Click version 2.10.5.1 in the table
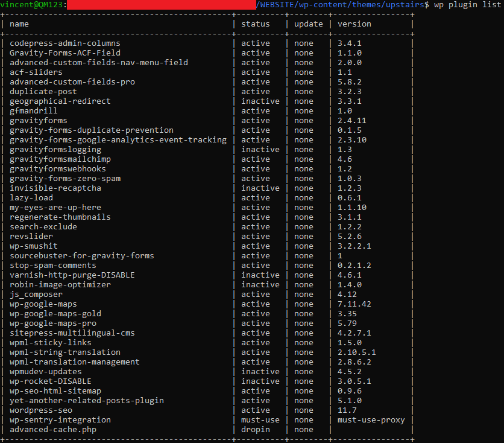This screenshot has height=443, width=504. pyautogui.click(x=357, y=352)
